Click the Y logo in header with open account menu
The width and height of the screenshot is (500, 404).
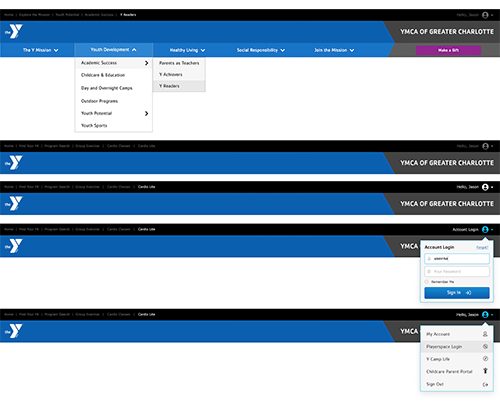[x=13, y=331]
